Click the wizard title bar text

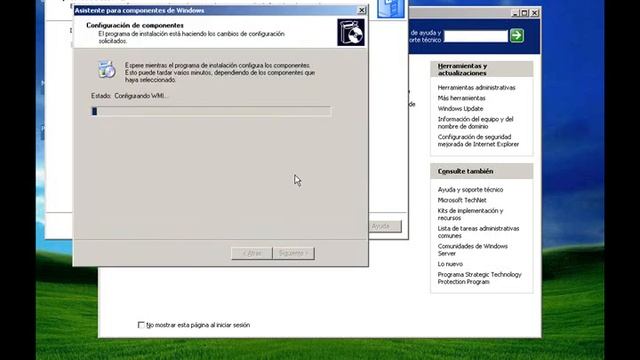point(139,10)
